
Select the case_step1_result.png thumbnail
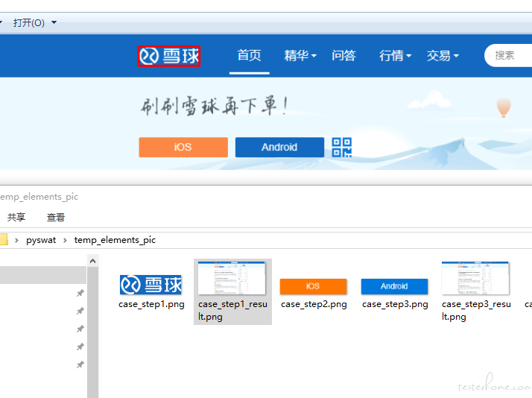point(232,278)
